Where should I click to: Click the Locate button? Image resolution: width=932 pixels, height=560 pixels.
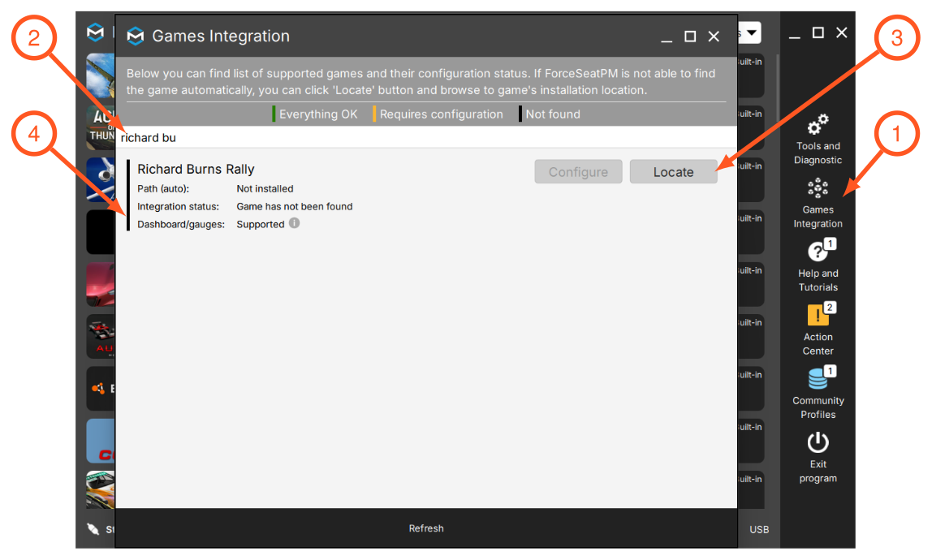point(674,172)
